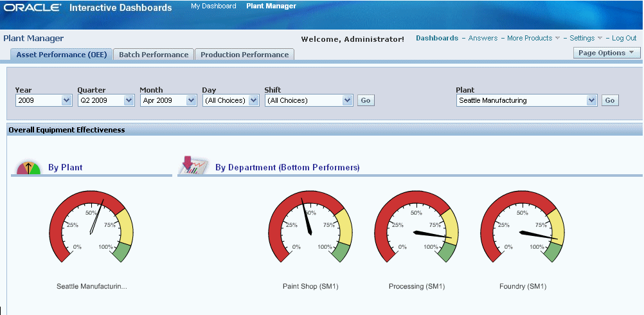Open the Plant dropdown
The image size is (644, 315).
click(526, 101)
